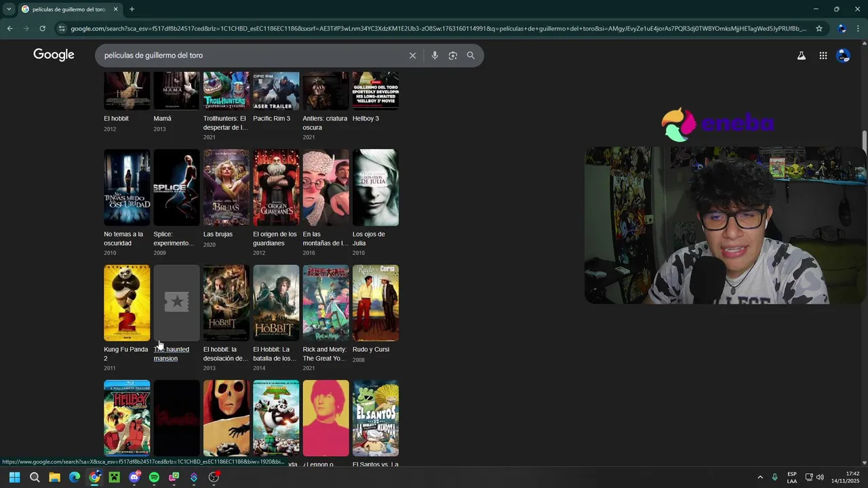Click the Kung Fu Panda 2 poster
Viewport: 868px width, 488px height.
[x=127, y=303]
